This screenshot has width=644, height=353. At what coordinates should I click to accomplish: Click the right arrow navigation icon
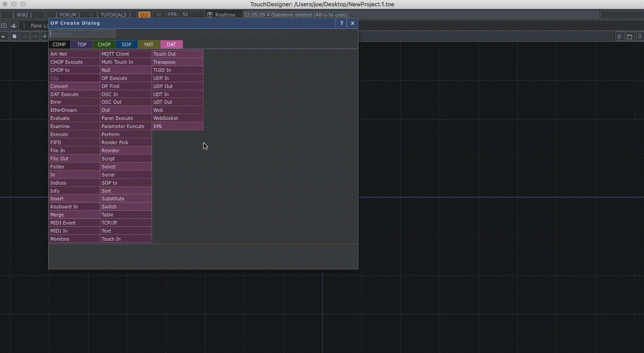click(34, 36)
